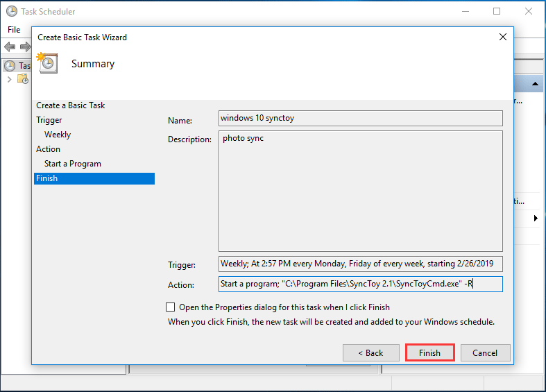Go to the Action wizard step

point(48,149)
